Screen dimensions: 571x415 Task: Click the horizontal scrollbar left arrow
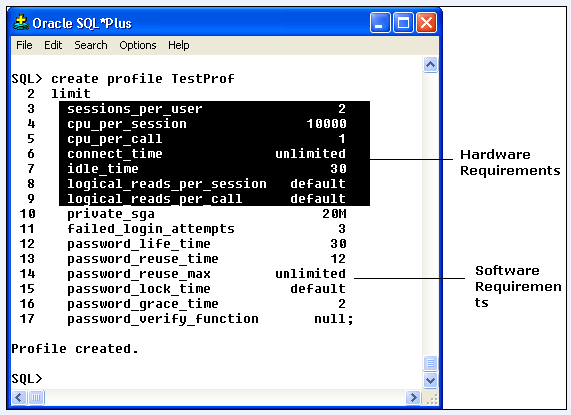(x=19, y=397)
